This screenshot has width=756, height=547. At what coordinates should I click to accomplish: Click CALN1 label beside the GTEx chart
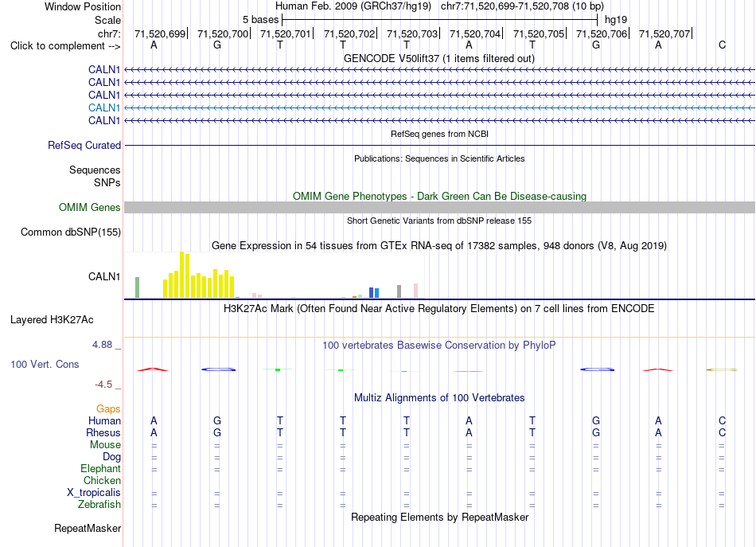(x=104, y=277)
